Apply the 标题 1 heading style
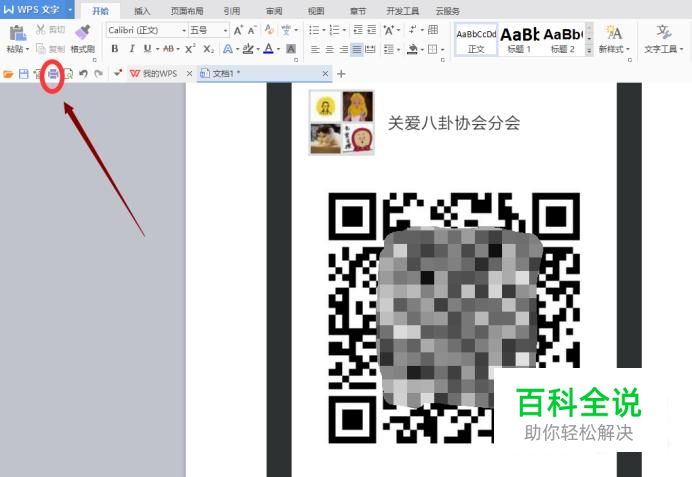This screenshot has width=692, height=477. (x=519, y=39)
